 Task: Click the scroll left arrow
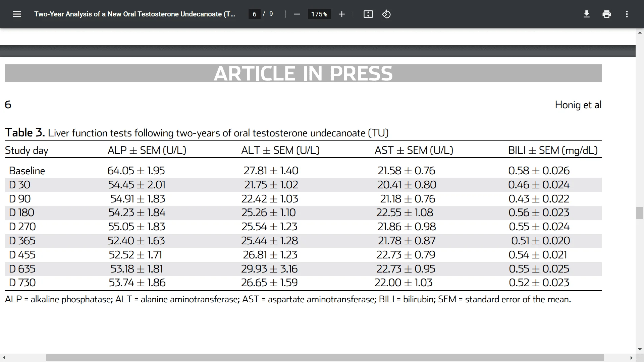pyautogui.click(x=4, y=358)
